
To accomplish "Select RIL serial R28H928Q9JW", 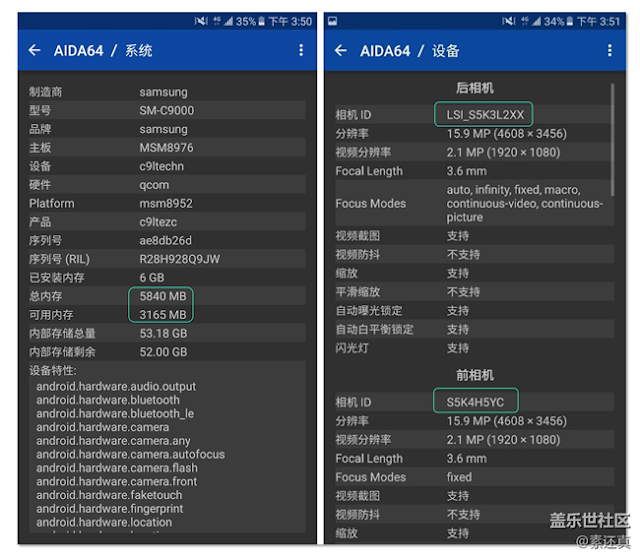I will click(x=180, y=259).
